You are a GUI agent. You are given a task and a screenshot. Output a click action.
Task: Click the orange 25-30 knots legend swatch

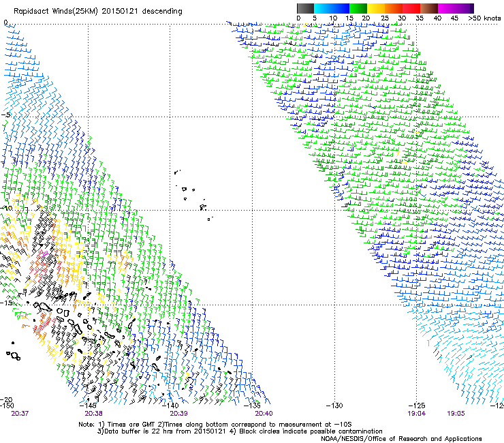394,8
